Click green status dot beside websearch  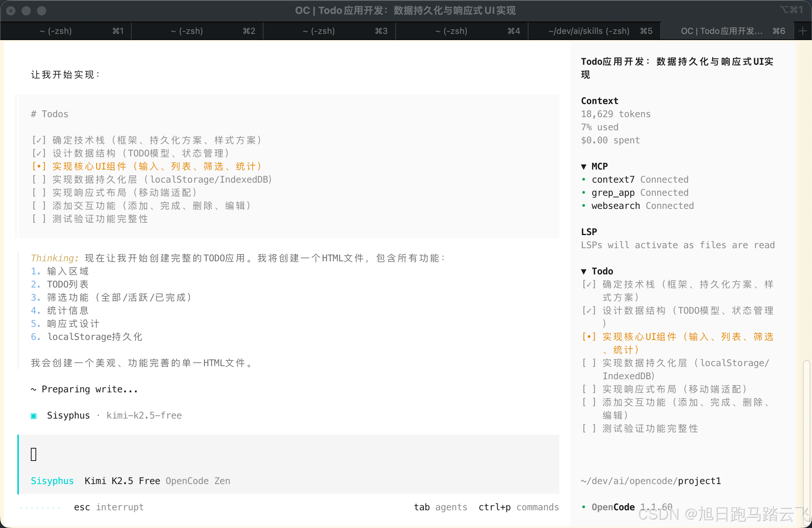[x=584, y=205]
